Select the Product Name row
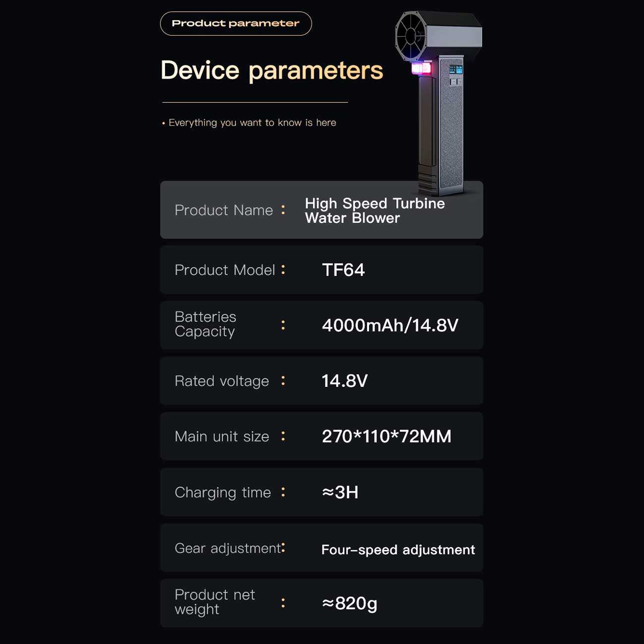644x644 pixels. (322, 210)
